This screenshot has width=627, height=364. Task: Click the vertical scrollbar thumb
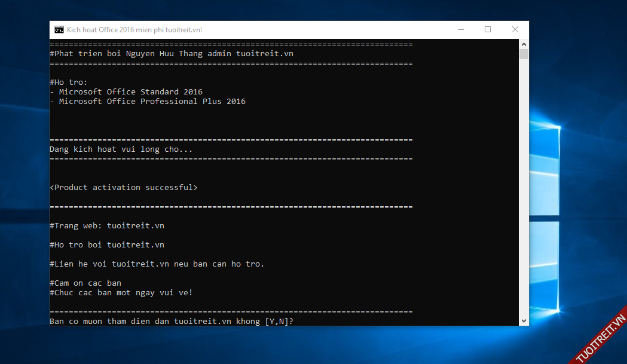coord(524,55)
